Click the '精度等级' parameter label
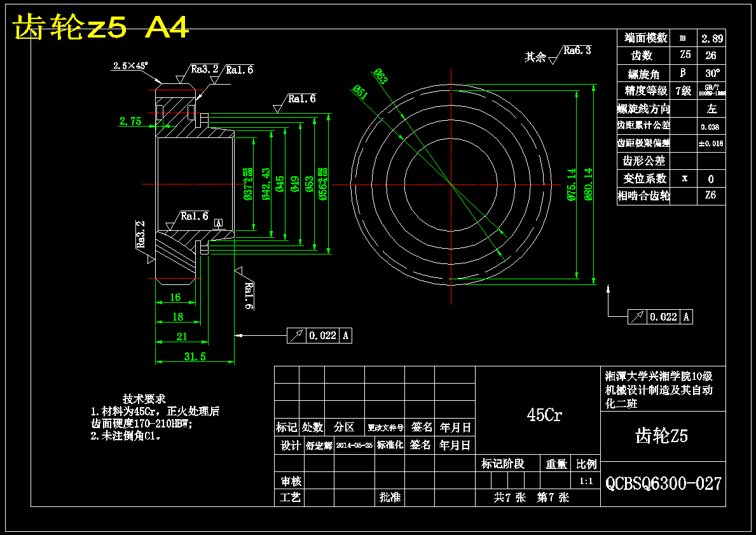 645,91
